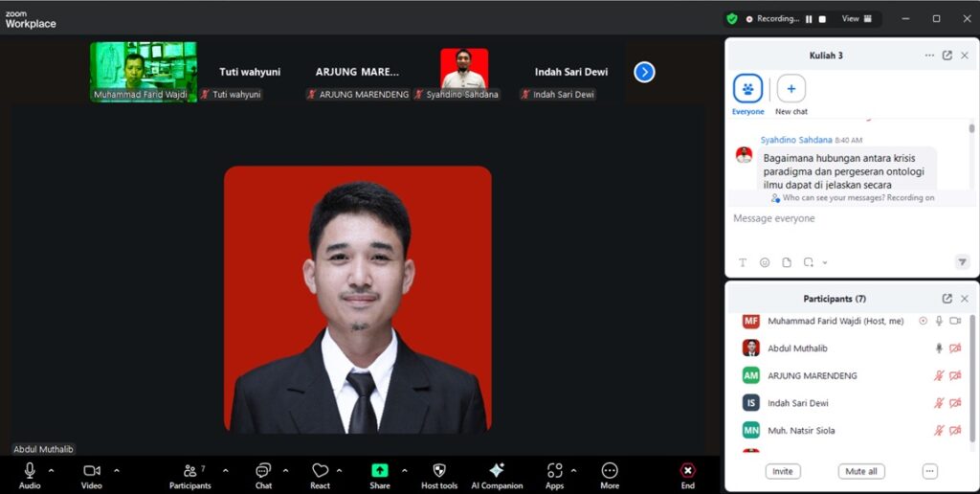Viewport: 980px width, 494px height.
Task: Open Chat from the meeting toolbar
Action: [x=263, y=476]
